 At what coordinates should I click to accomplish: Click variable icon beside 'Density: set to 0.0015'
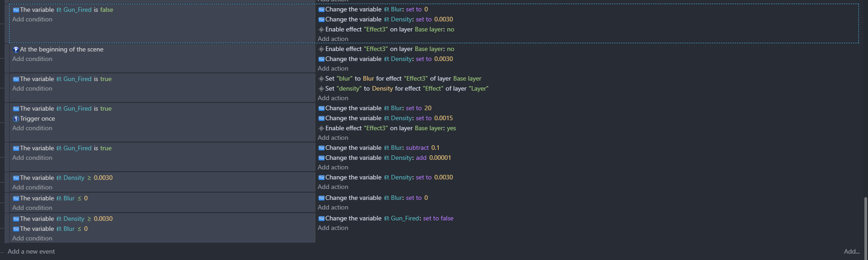tap(321, 118)
